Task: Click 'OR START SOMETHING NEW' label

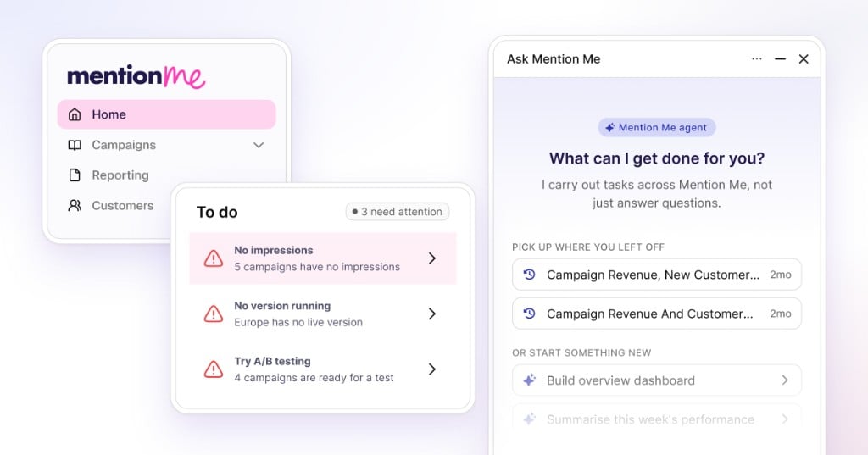Action: 581,352
